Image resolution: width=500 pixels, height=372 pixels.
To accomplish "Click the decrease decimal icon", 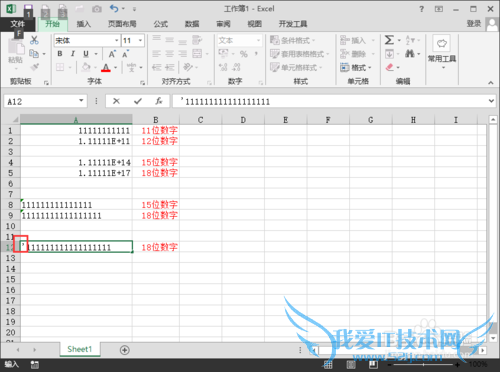I will (236, 67).
